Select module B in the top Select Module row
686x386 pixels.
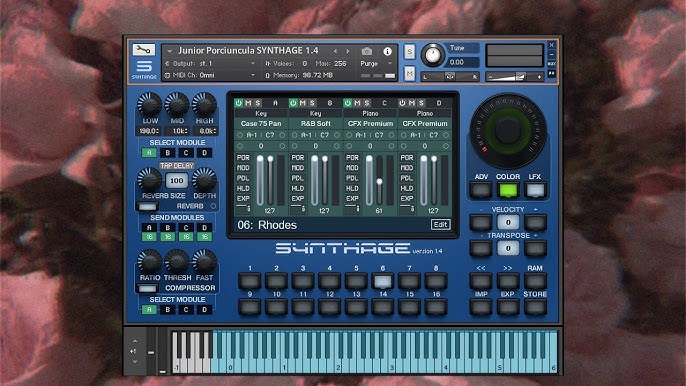coord(168,153)
